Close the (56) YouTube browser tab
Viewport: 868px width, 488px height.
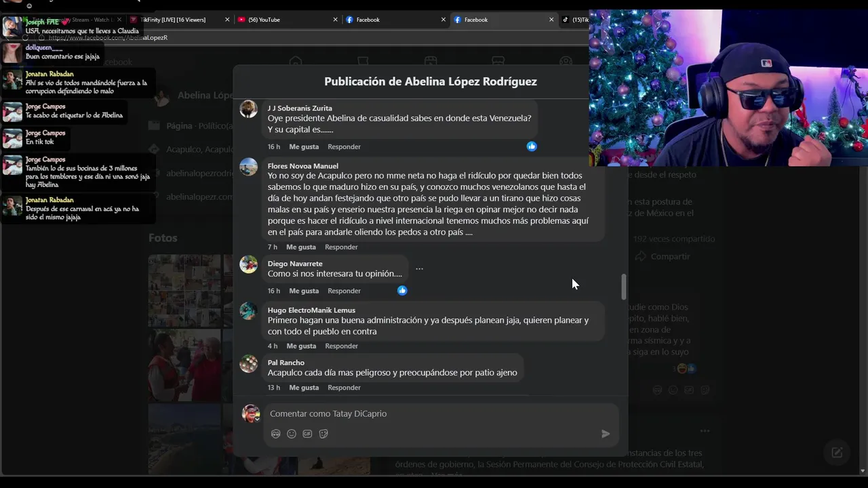point(335,20)
